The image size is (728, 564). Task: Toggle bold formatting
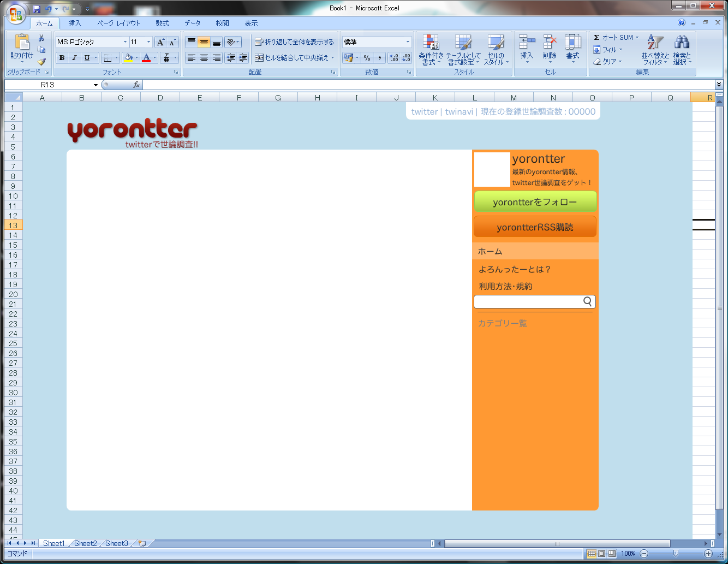62,58
